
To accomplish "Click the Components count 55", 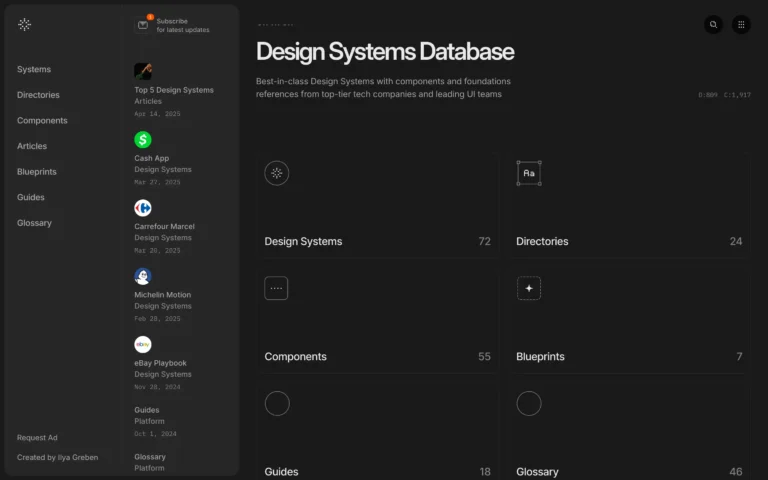I will (484, 357).
